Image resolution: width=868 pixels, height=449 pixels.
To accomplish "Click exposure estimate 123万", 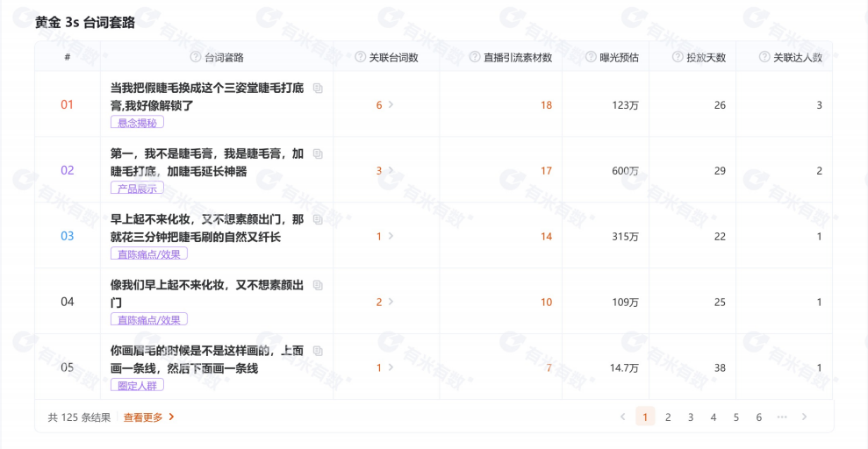I will 626,105.
